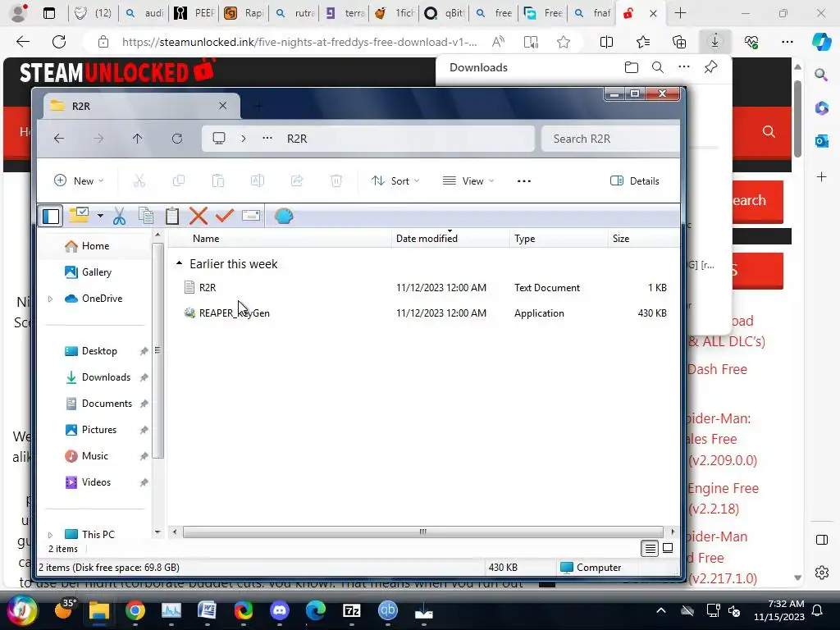Expand the This PC tree node
Image resolution: width=840 pixels, height=630 pixels.
[x=50, y=535]
